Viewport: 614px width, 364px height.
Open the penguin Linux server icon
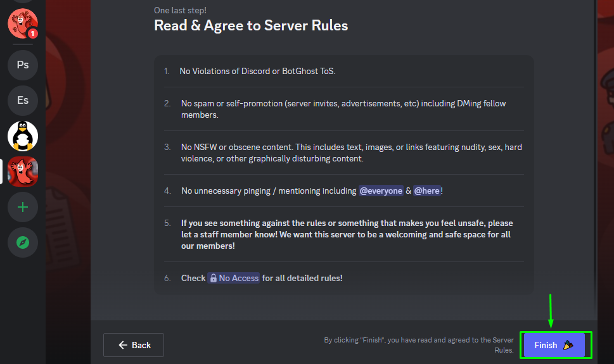23,136
